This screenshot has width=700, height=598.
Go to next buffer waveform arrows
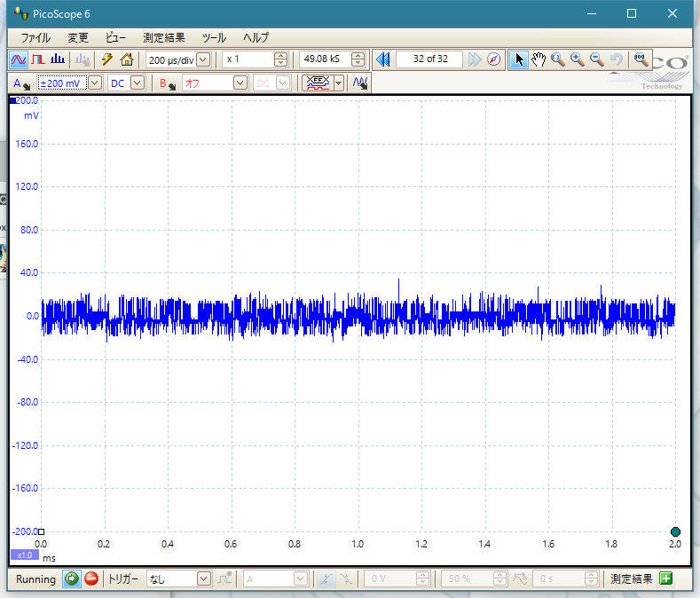[475, 59]
